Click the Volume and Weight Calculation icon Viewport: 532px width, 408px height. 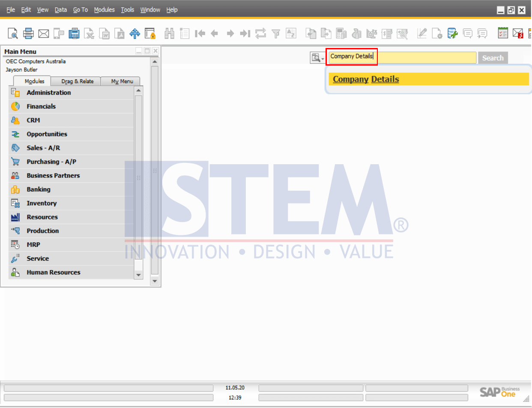coord(371,33)
